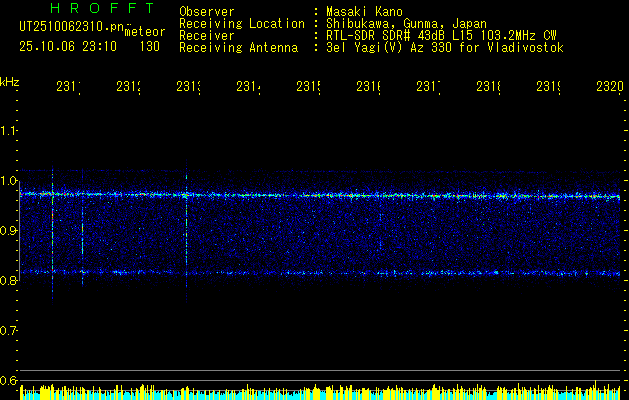Select the RTL-SDR SDR# 43dB receiver description
Image resolution: width=629 pixels, height=400 pixels.
pyautogui.click(x=441, y=36)
